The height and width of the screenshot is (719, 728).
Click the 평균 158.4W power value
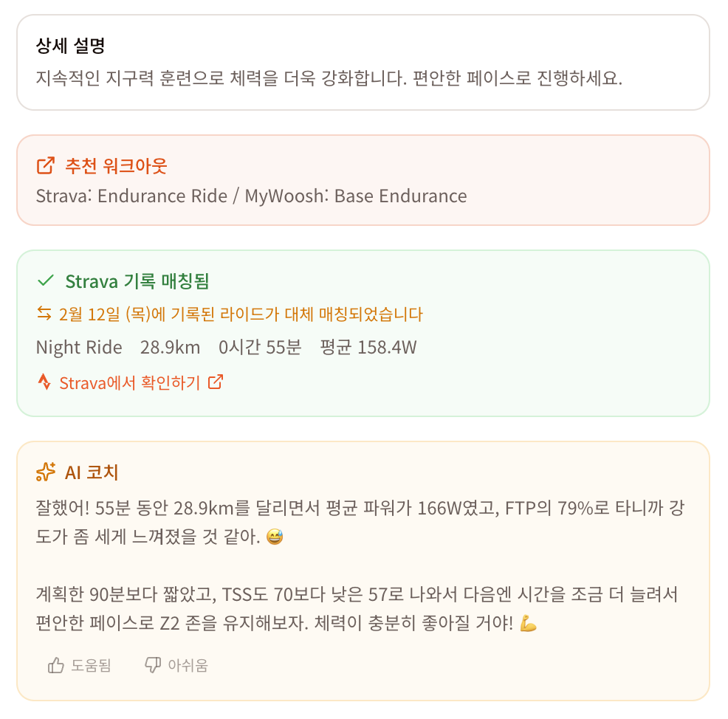point(368,347)
